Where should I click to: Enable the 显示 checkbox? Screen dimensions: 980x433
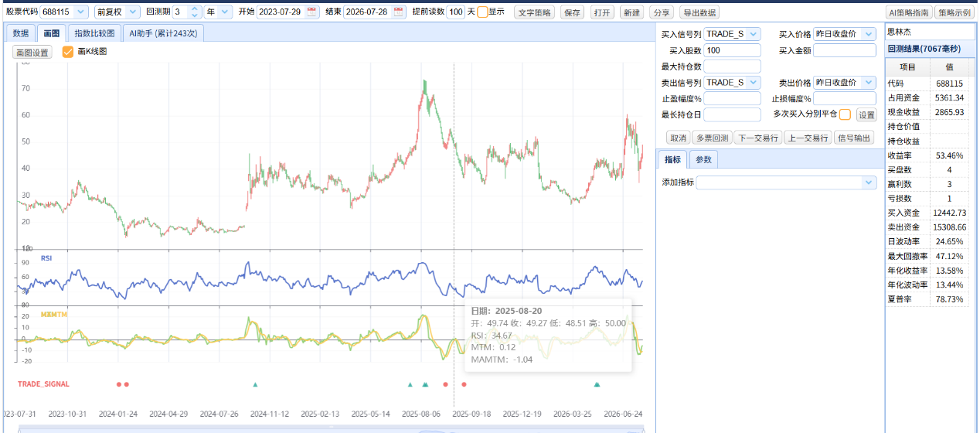point(482,12)
